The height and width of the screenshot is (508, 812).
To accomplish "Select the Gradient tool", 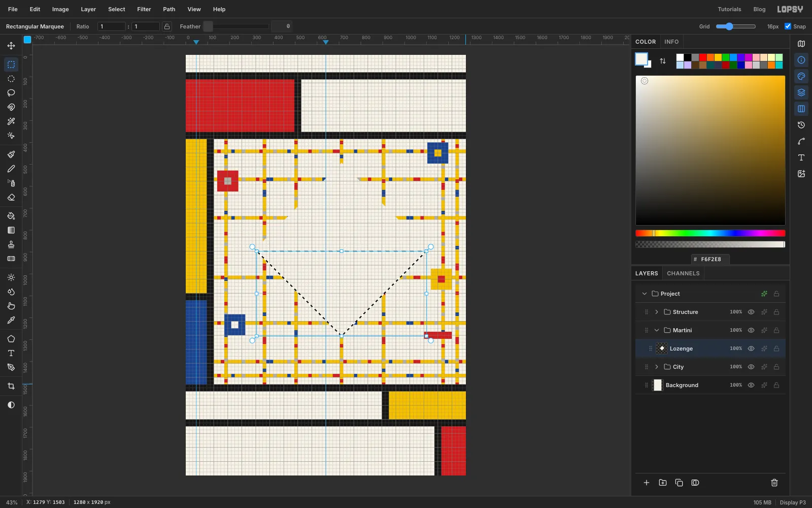I will point(11,230).
